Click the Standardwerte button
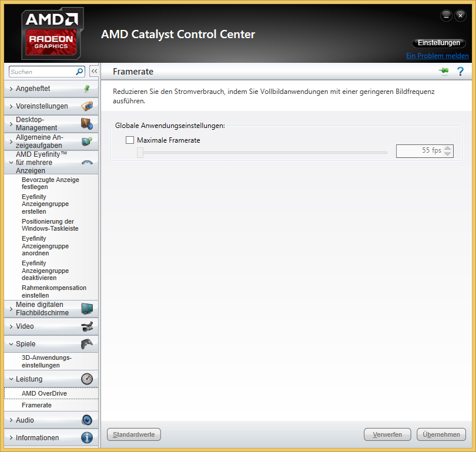 pos(134,434)
